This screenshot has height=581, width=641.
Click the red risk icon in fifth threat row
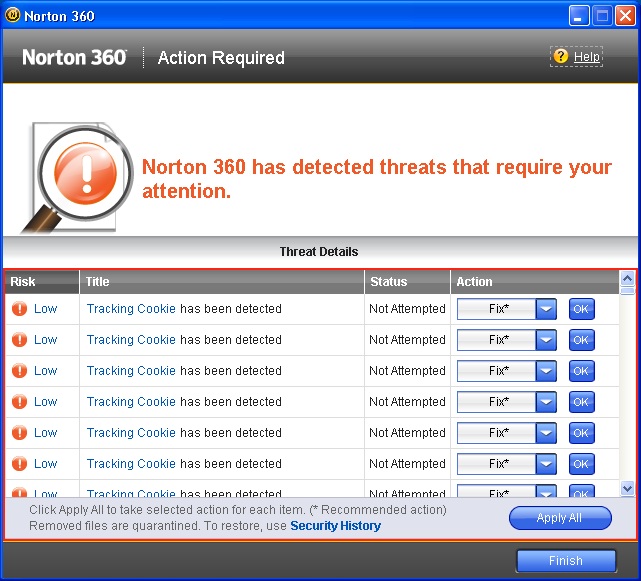(19, 433)
